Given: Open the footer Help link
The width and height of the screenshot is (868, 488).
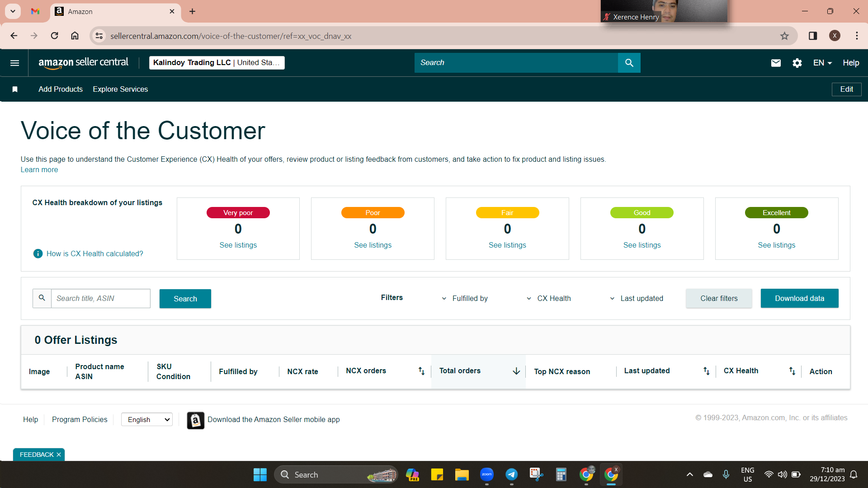Looking at the screenshot, I should coord(30,420).
